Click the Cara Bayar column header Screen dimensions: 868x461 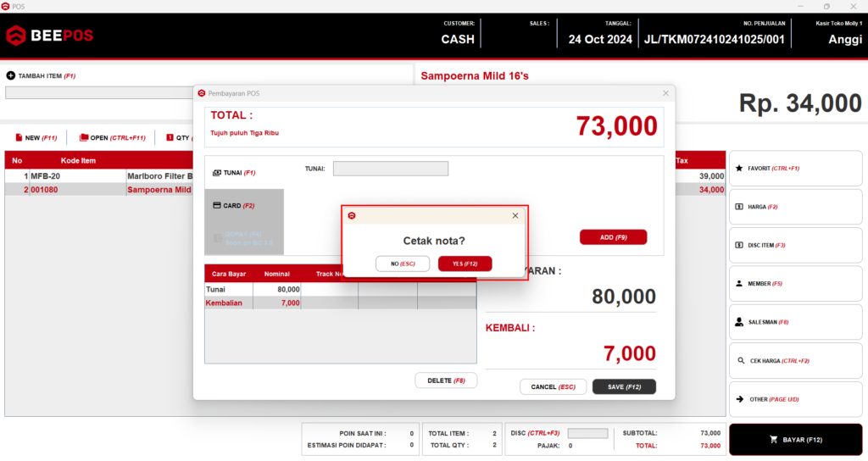[x=229, y=274]
